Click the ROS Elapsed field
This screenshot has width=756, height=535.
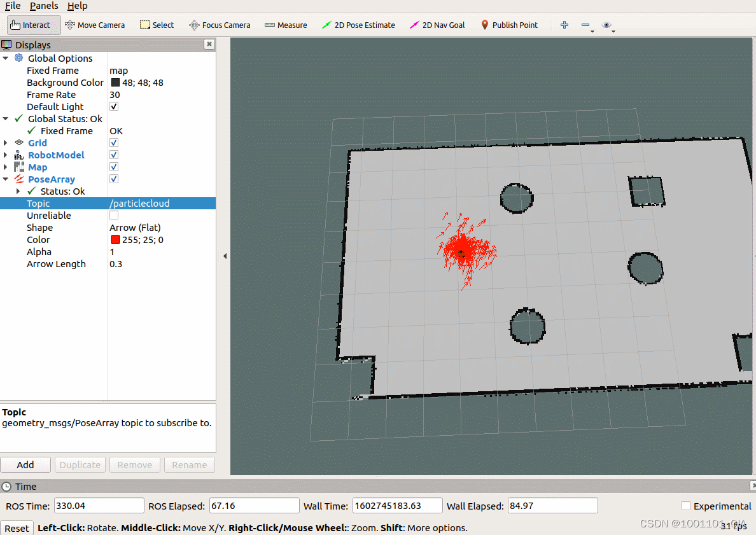tap(254, 506)
